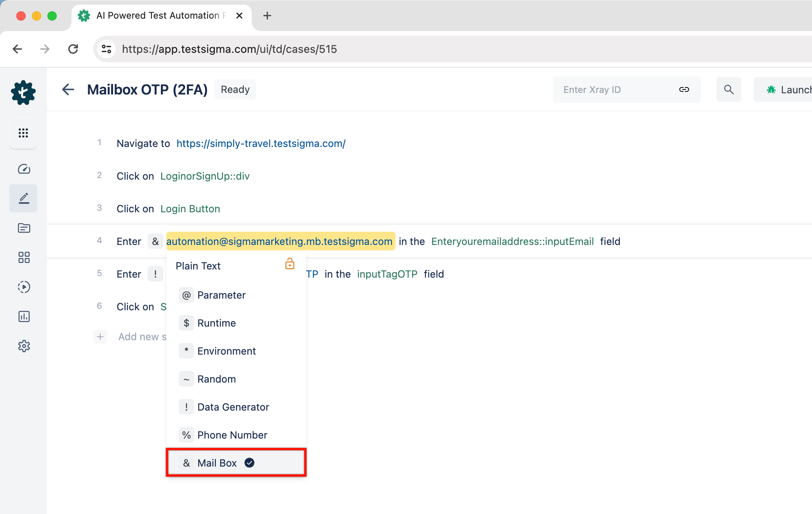Click the highlighted mailbox email address
This screenshot has width=812, height=514.
click(x=281, y=241)
